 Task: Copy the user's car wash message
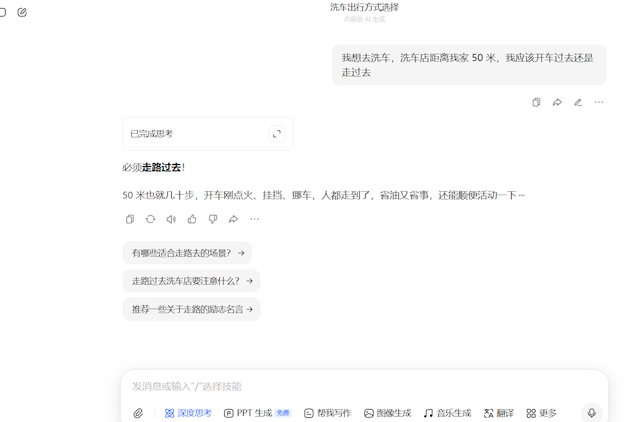click(536, 102)
